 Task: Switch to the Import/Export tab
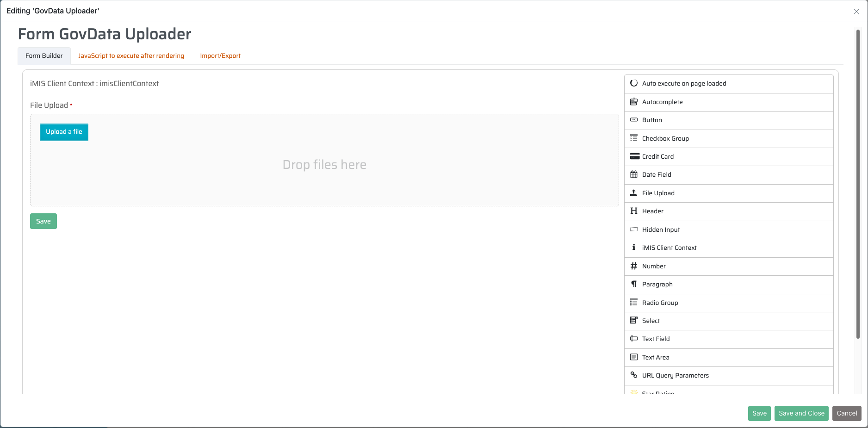tap(220, 56)
